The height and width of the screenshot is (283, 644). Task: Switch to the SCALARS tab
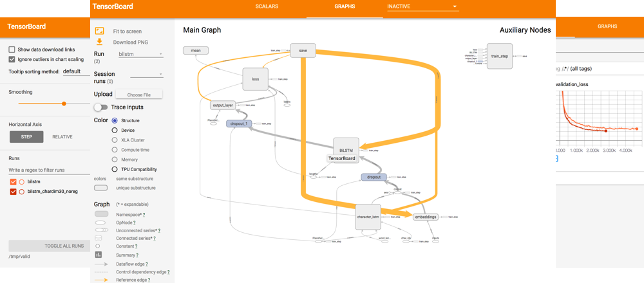click(267, 6)
